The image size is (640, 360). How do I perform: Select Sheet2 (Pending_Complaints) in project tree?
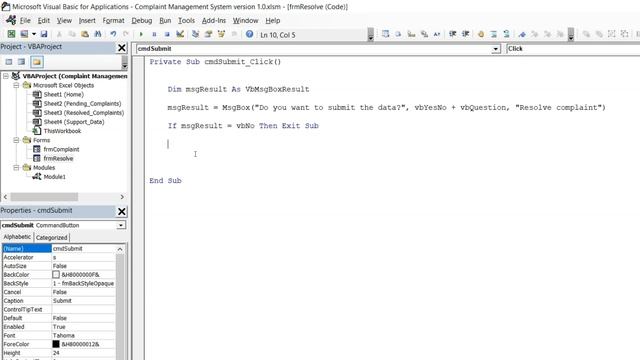[82, 103]
